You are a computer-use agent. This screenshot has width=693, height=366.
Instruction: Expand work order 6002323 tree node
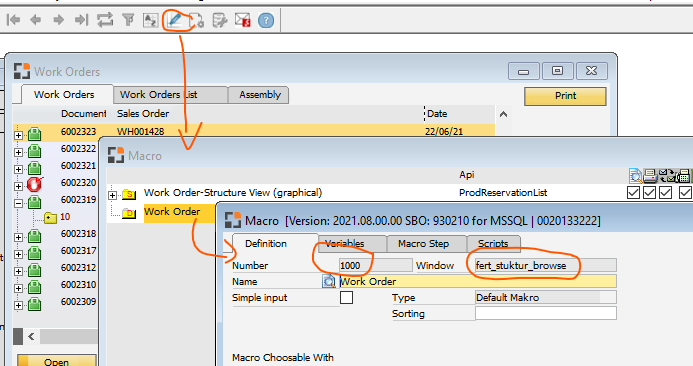(x=19, y=135)
